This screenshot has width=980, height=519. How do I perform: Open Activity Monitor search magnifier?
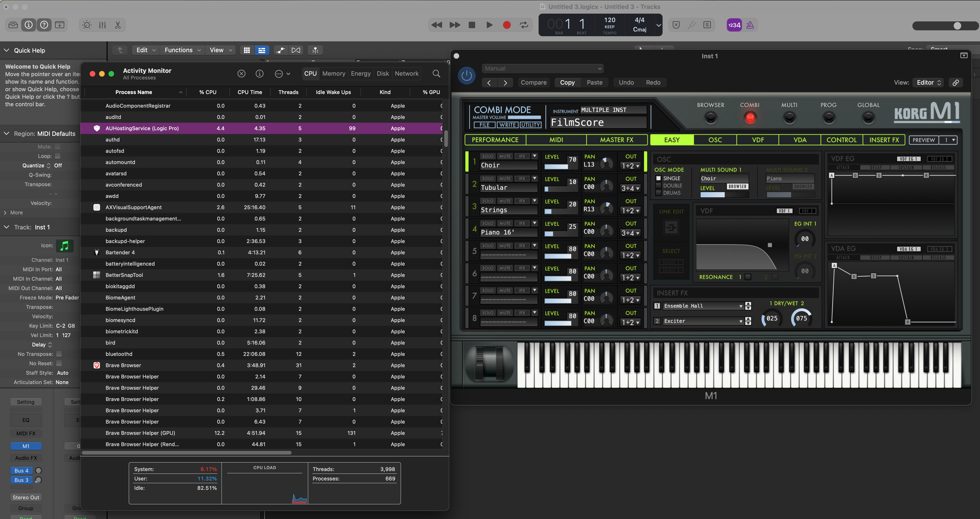pyautogui.click(x=436, y=74)
